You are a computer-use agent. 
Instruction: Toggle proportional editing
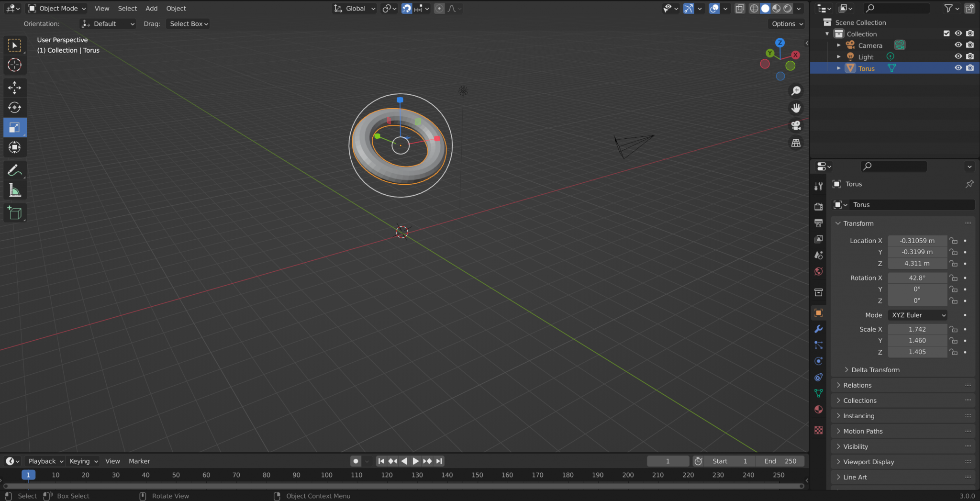click(439, 8)
